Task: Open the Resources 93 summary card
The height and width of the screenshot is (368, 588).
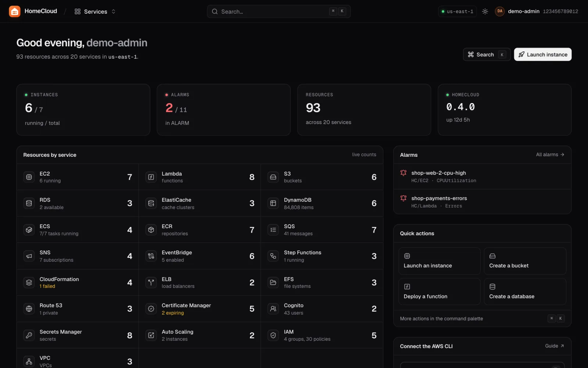Action: pos(364,110)
